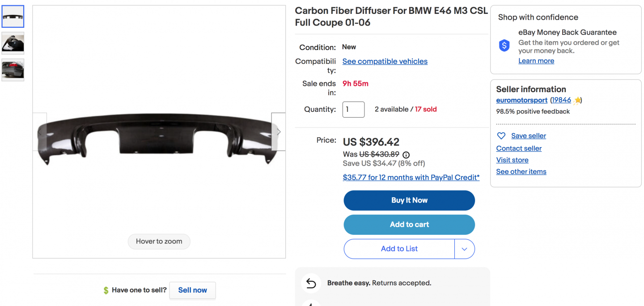Show previous product image arrow
This screenshot has height=306, width=644.
40,132
